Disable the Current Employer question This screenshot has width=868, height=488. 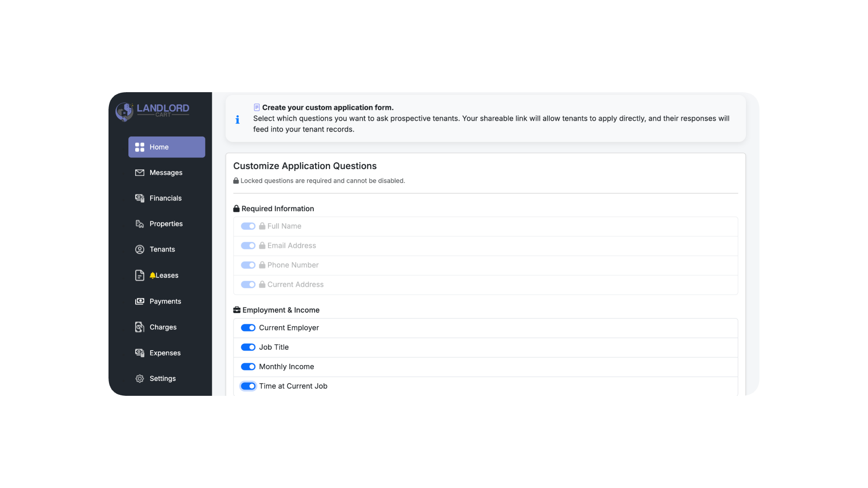tap(249, 328)
